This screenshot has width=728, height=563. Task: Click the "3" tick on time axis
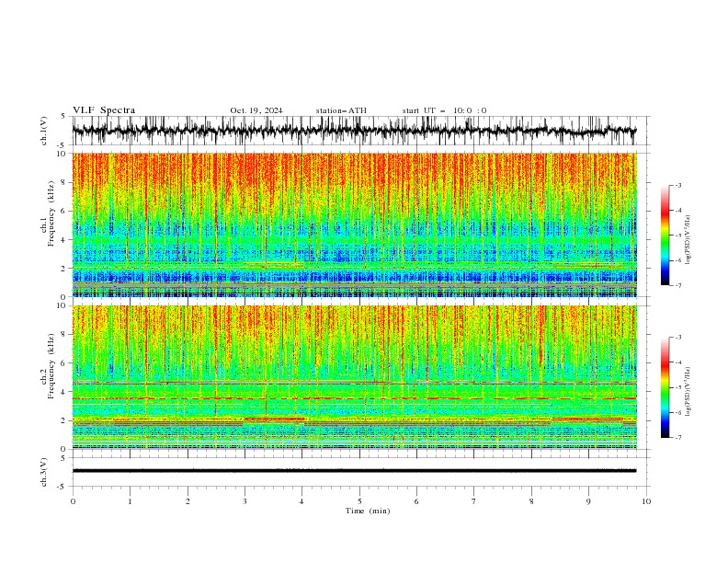[245, 501]
